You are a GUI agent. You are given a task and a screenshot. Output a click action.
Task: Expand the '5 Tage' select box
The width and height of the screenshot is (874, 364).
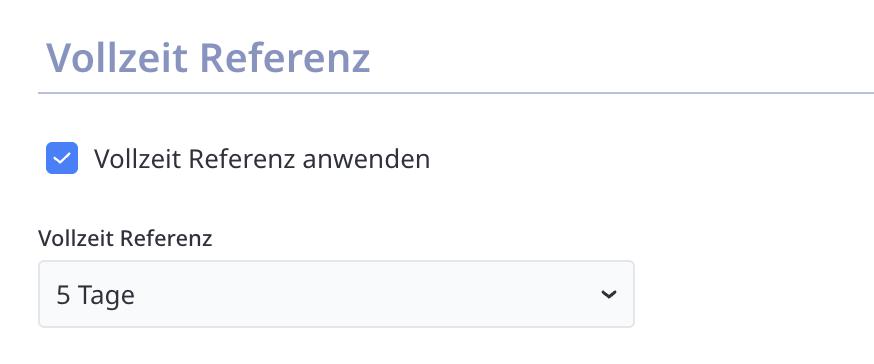coord(336,294)
